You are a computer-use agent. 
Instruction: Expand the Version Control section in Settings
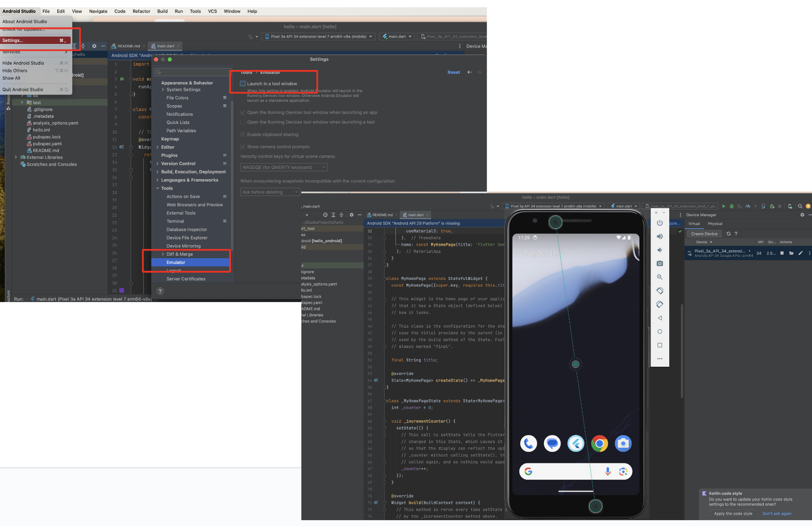(157, 164)
